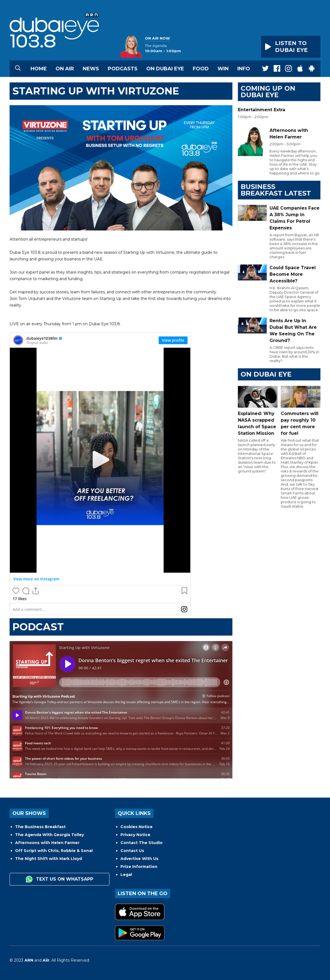Click Instagram logo beside comment field
This screenshot has width=330, height=980.
[184, 609]
